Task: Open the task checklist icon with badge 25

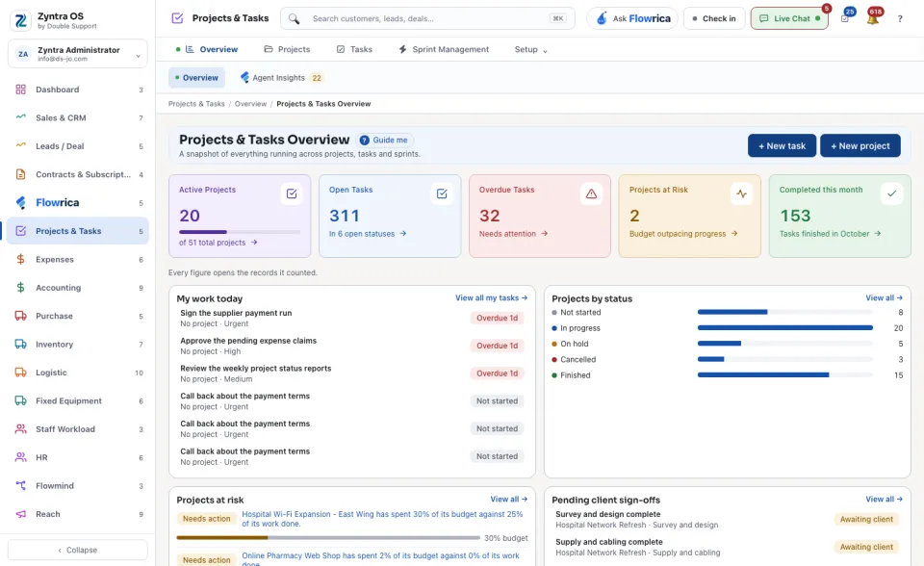Action: point(845,19)
